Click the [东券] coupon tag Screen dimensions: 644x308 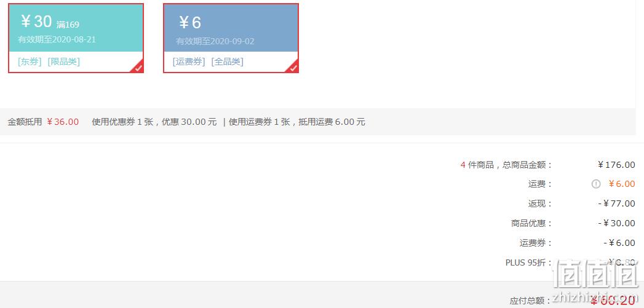[30, 61]
